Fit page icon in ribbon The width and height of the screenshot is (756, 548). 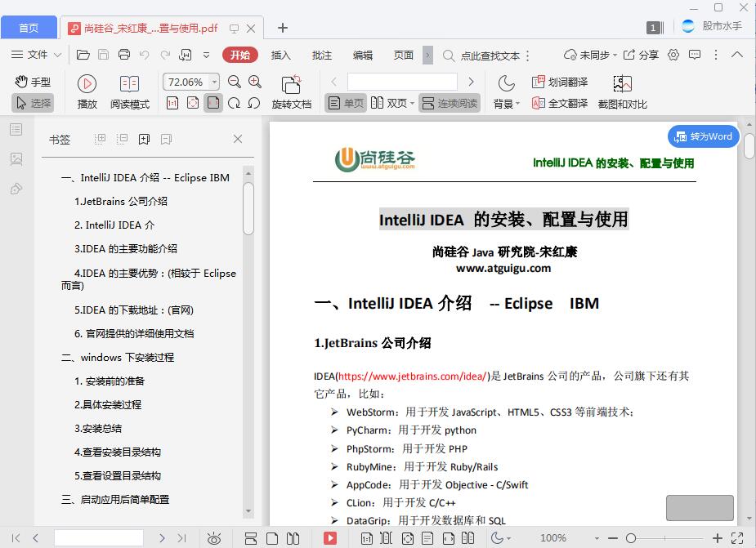coord(193,103)
